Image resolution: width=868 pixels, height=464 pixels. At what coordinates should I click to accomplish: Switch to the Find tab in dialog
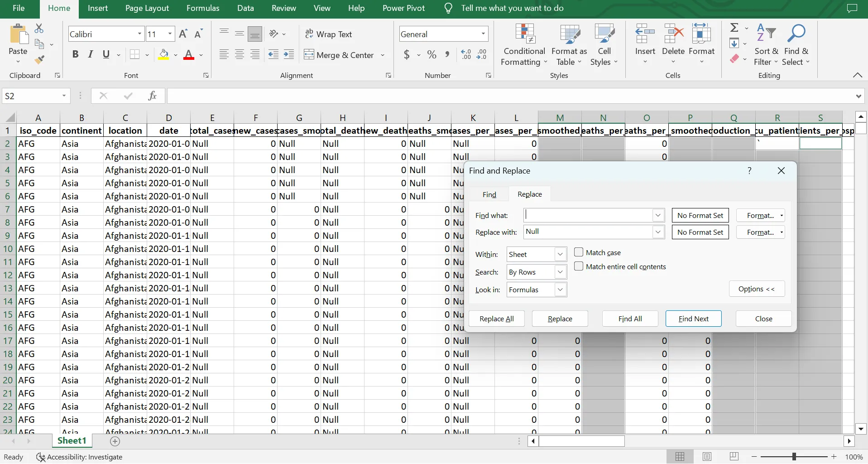point(489,194)
